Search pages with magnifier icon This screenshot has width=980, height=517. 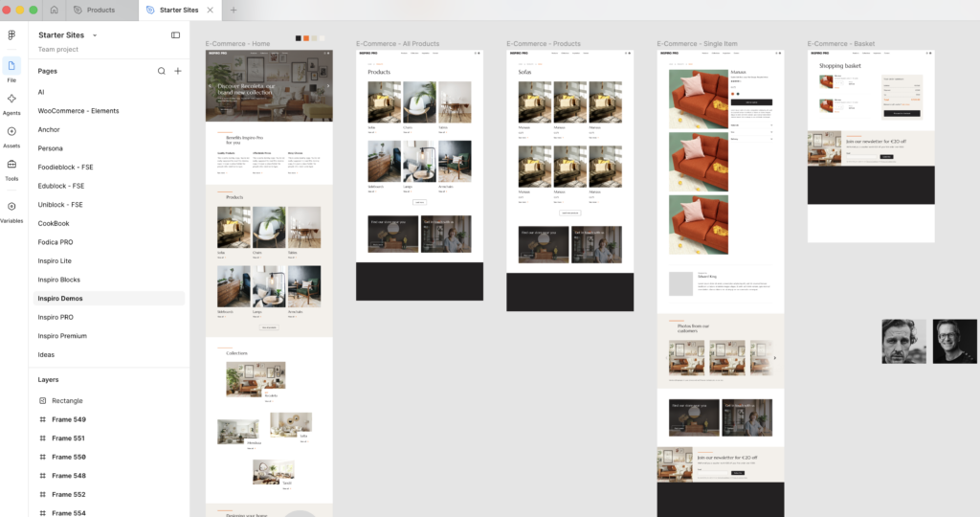coord(161,71)
